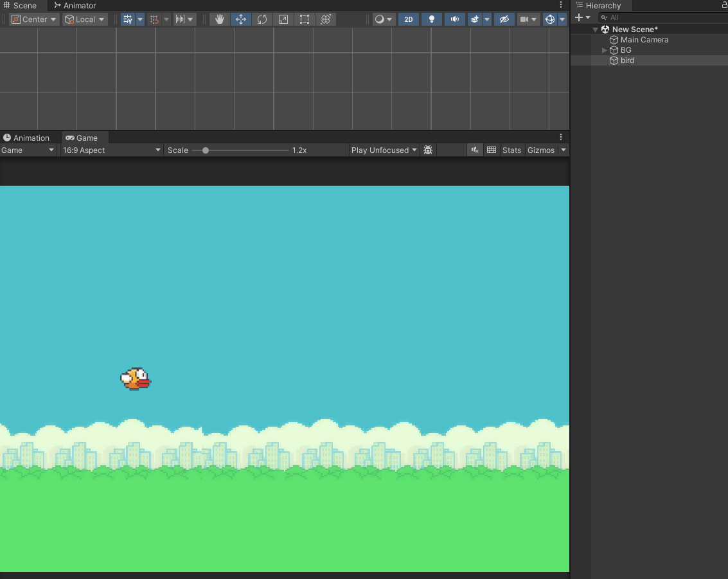
Task: Toggle hidden objects scene visibility
Action: [x=504, y=19]
